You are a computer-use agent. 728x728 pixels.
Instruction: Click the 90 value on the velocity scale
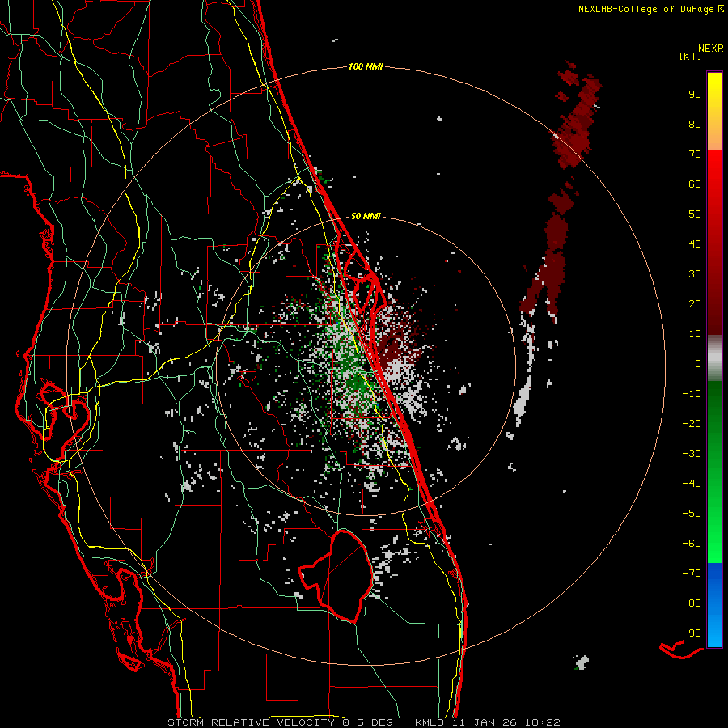pos(695,95)
